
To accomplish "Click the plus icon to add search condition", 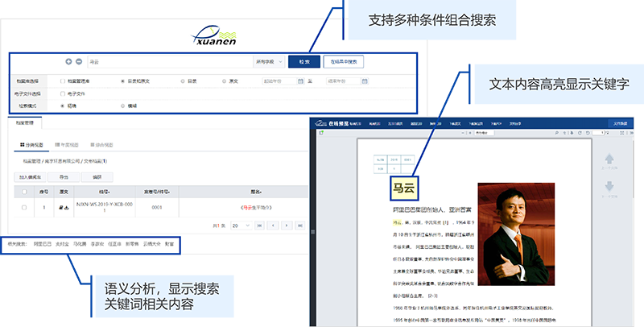I will [68, 61].
